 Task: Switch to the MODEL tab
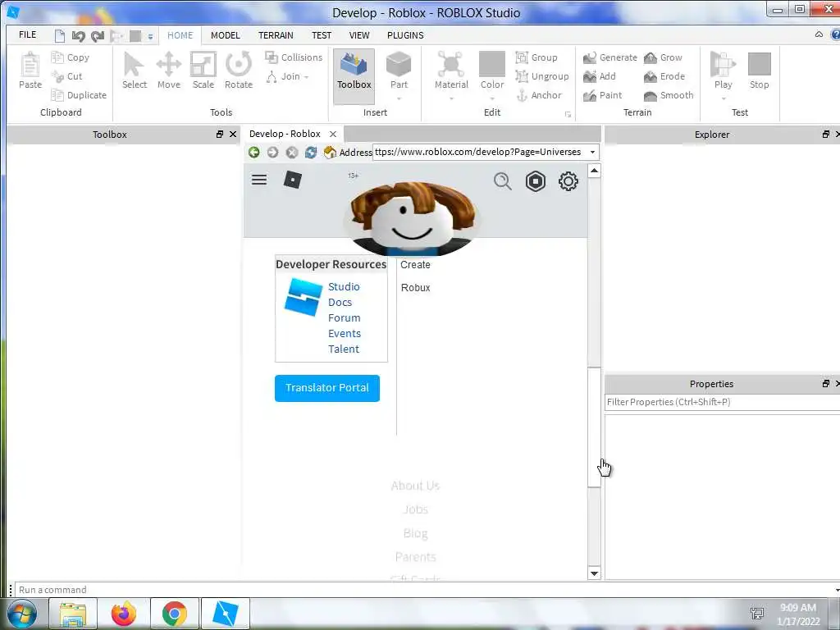click(x=225, y=35)
